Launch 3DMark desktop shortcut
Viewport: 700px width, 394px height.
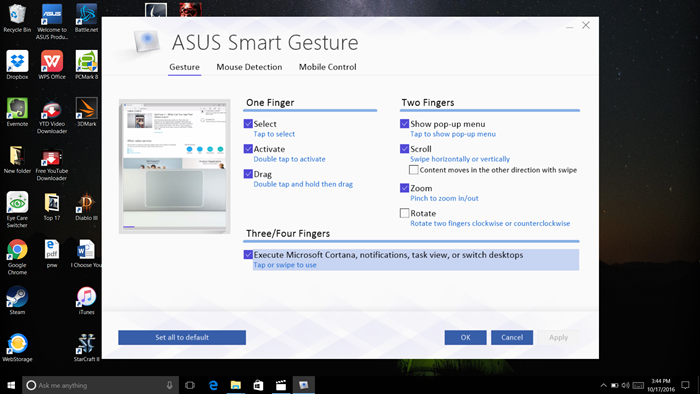(86, 112)
